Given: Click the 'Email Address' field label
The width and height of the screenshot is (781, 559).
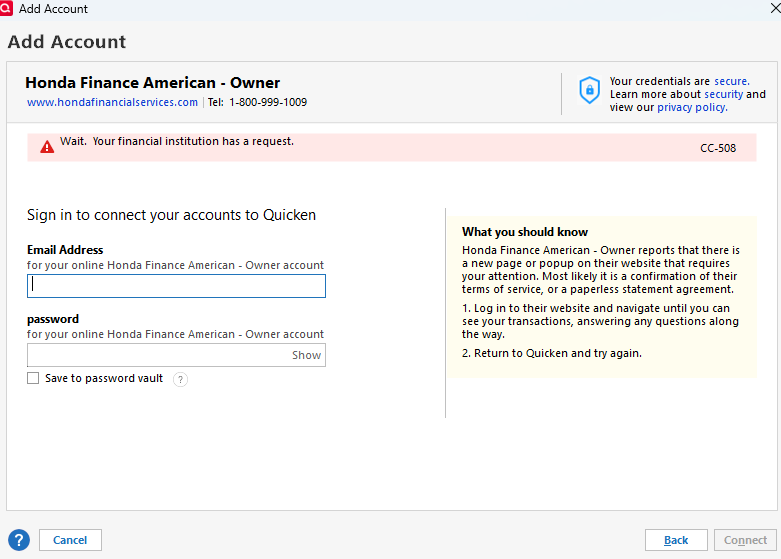Looking at the screenshot, I should click(x=65, y=250).
